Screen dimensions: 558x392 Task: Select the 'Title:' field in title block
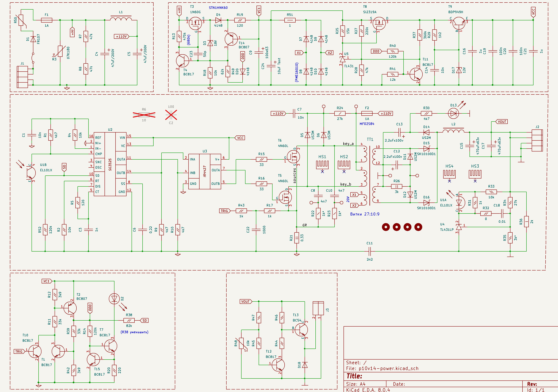(x=354, y=376)
